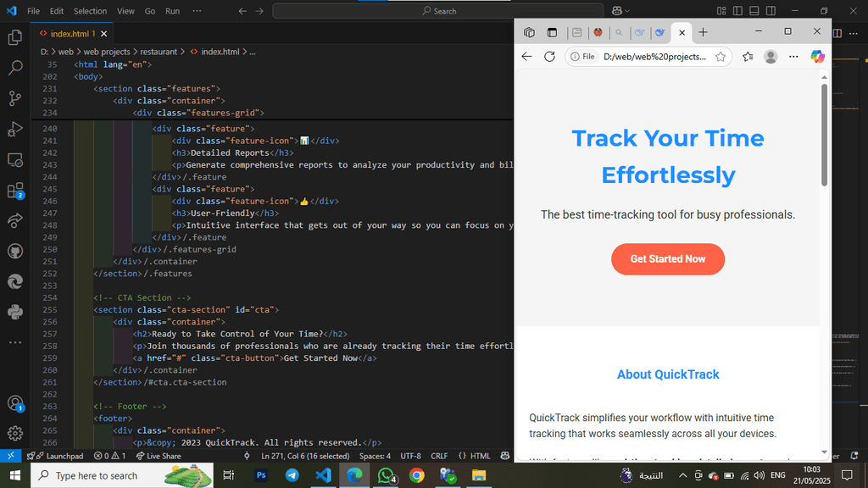Select language mode HTML in status bar

pyautogui.click(x=480, y=456)
